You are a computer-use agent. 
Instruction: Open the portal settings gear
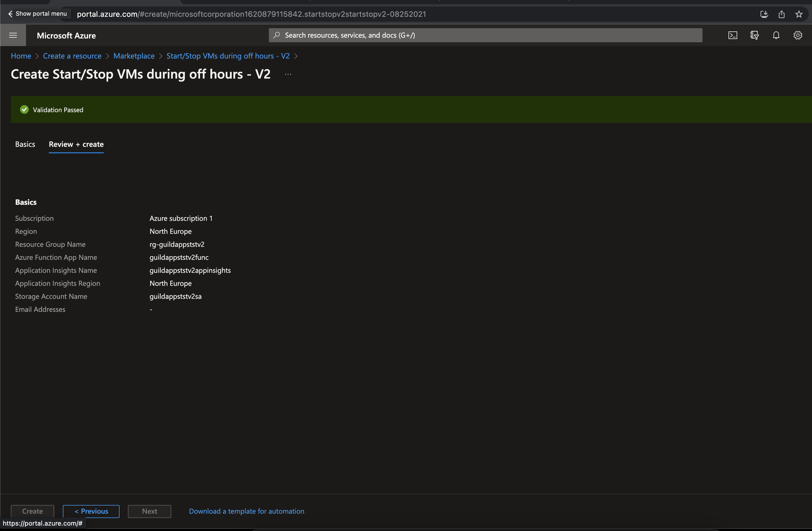(798, 35)
